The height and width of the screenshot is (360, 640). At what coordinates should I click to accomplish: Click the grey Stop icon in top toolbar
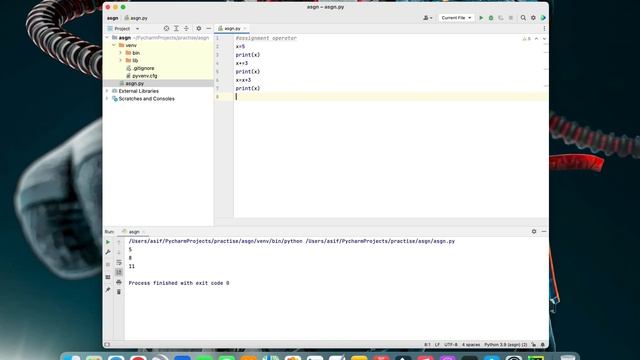tap(511, 18)
